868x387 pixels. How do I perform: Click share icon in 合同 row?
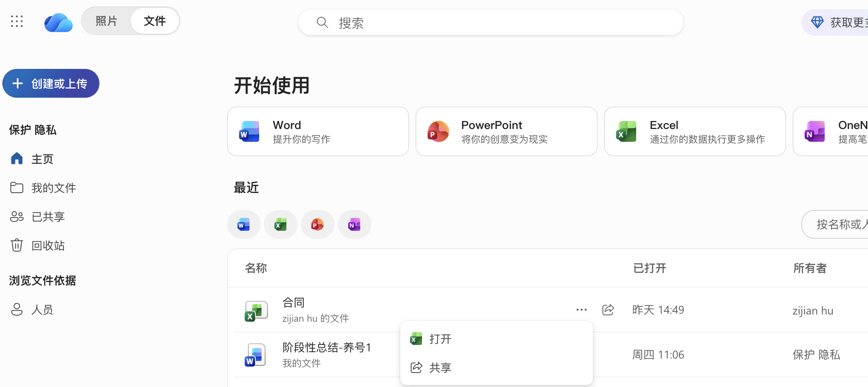(x=608, y=310)
